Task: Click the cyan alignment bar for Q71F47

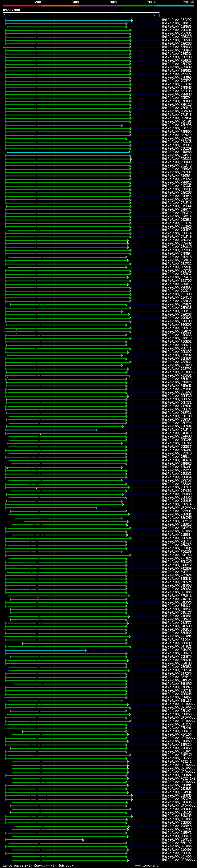Action: (51, 430)
